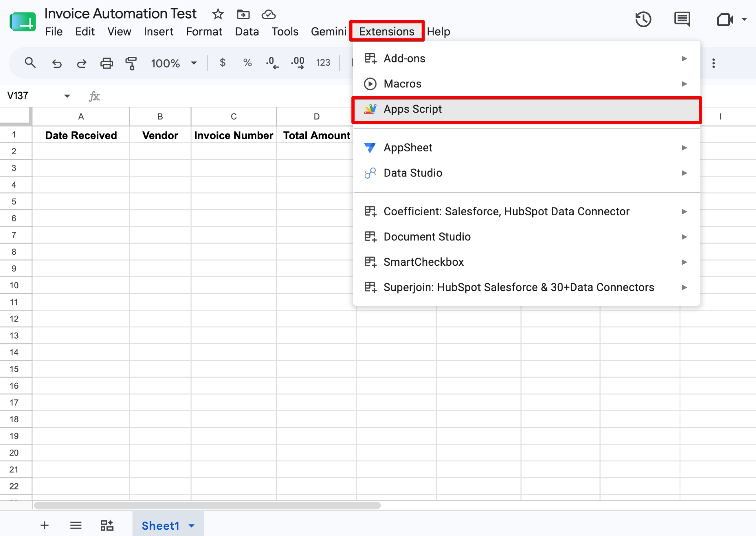Viewport: 756px width, 536px height.
Task: Click the move to folder icon
Action: tap(243, 14)
